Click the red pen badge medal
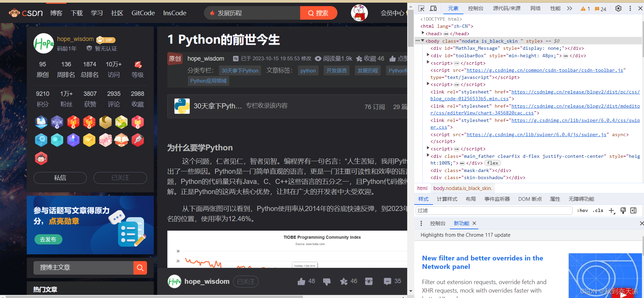 (x=138, y=140)
